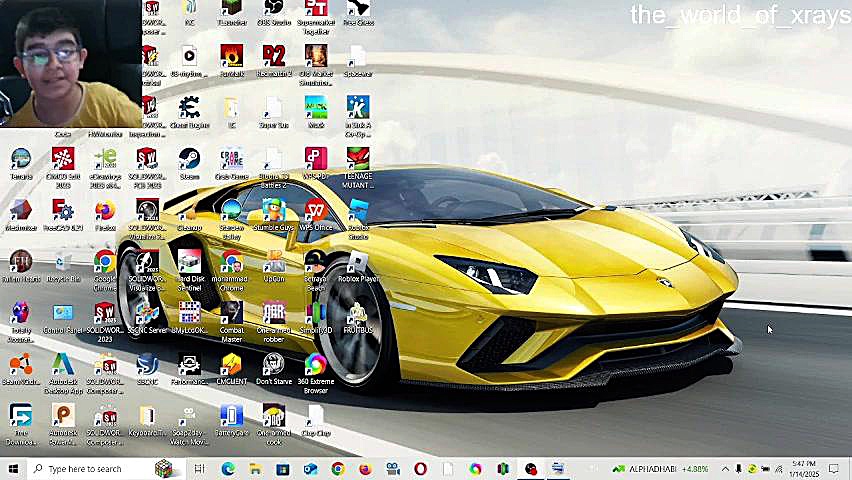
Task: Open the Simplify3D shortcut
Action: (316, 317)
